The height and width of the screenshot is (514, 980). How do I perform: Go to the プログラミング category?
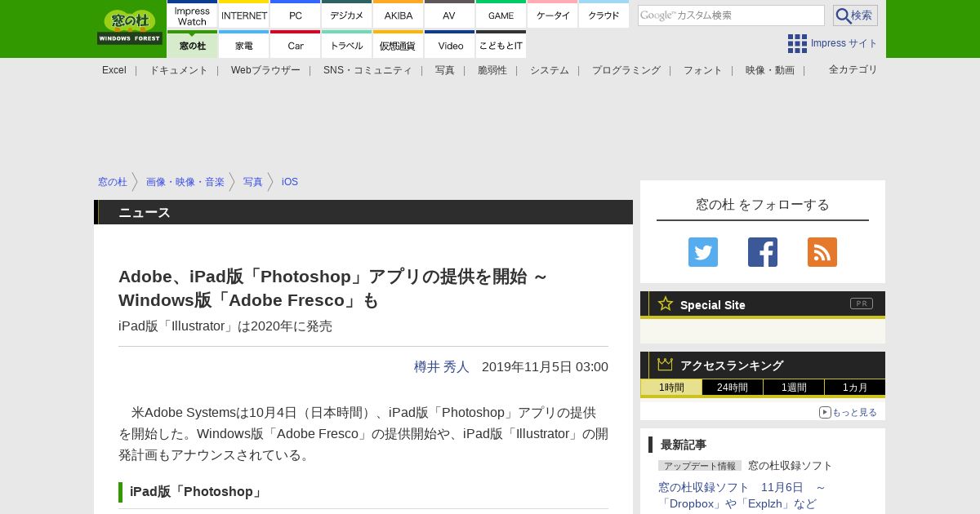pos(626,70)
